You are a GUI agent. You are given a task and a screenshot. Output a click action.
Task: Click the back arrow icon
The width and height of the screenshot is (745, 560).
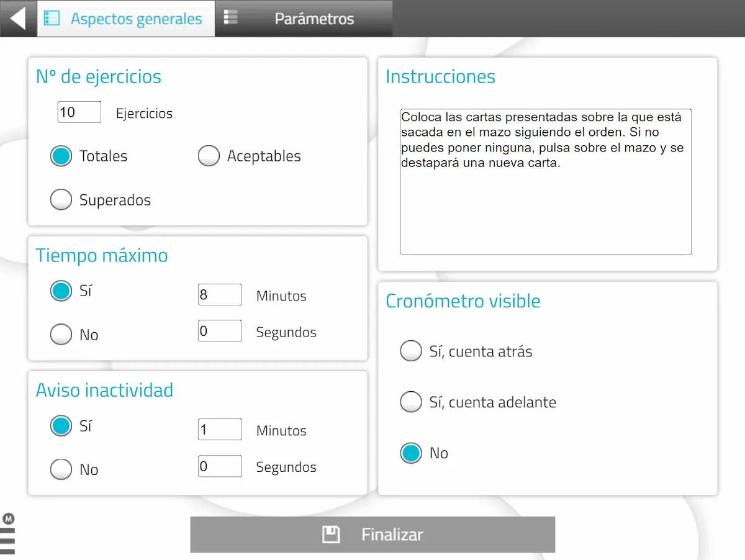click(18, 19)
